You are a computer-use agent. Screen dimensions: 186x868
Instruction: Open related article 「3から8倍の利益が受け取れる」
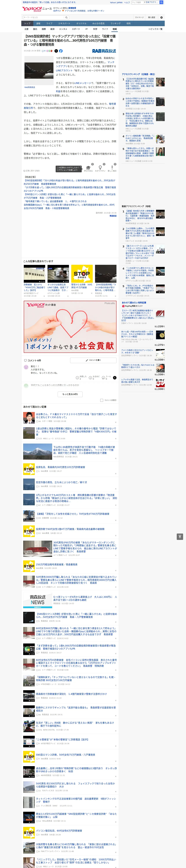[69, 182]
